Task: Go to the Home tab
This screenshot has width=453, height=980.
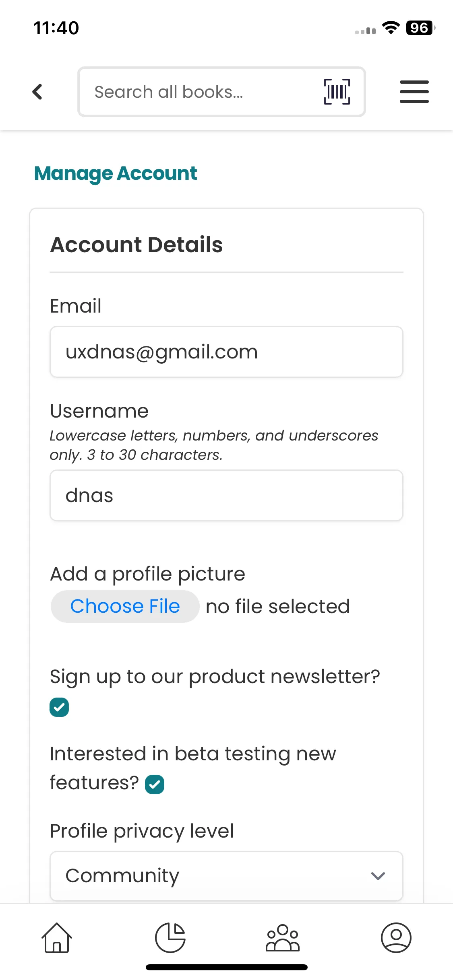Action: [x=57, y=938]
